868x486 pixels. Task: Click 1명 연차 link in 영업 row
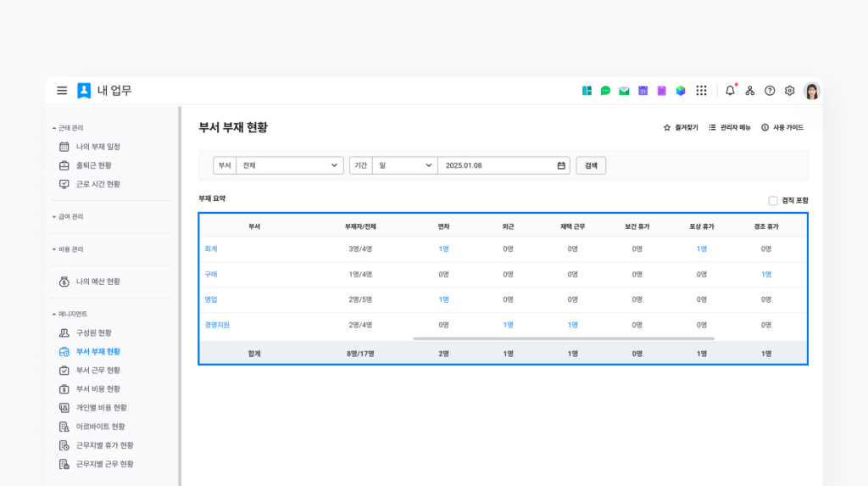point(443,299)
